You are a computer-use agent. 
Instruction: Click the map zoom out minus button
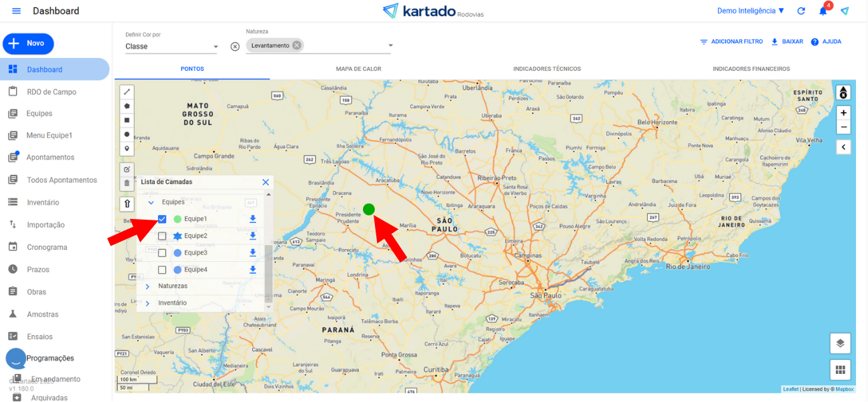click(x=843, y=127)
